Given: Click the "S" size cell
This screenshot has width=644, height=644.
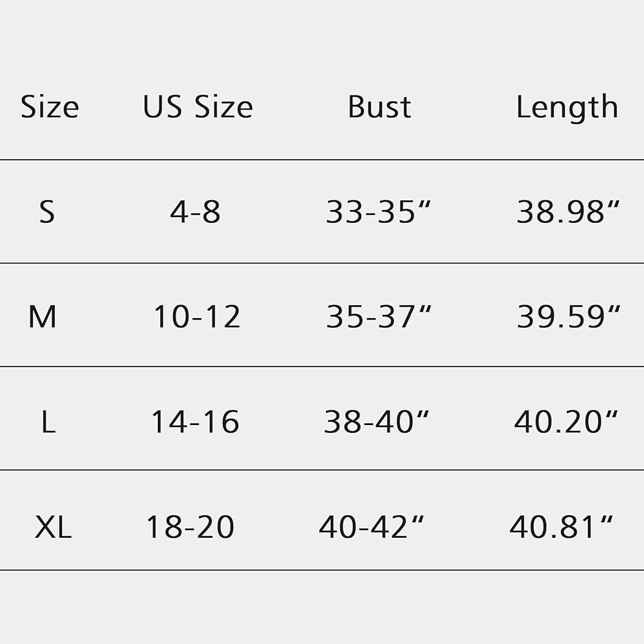Looking at the screenshot, I should (x=47, y=211).
